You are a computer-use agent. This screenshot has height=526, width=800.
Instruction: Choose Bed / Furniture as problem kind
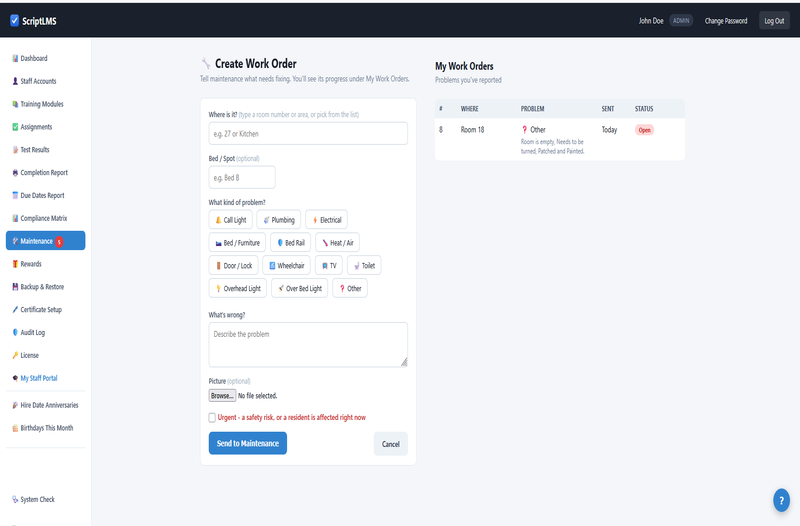[x=237, y=243]
